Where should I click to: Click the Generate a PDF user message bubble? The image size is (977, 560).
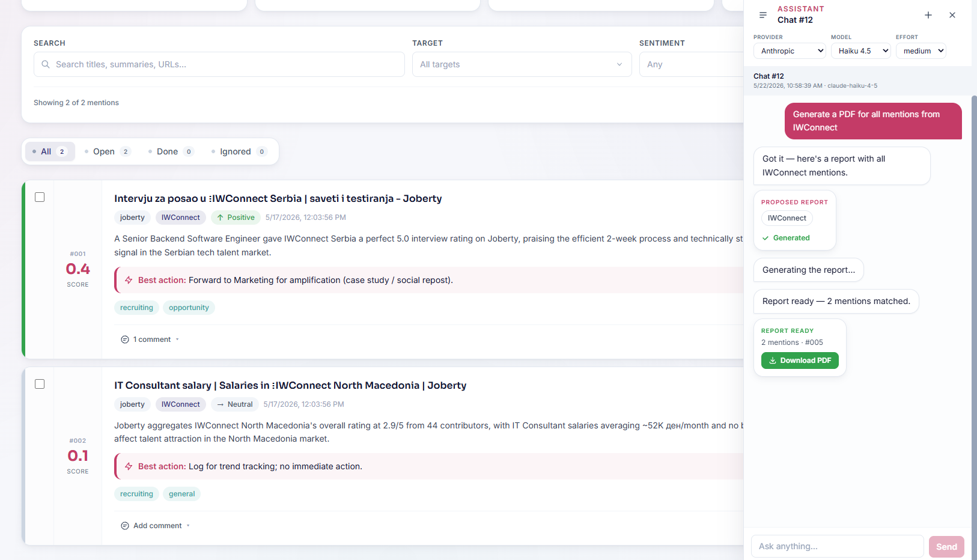coord(873,121)
